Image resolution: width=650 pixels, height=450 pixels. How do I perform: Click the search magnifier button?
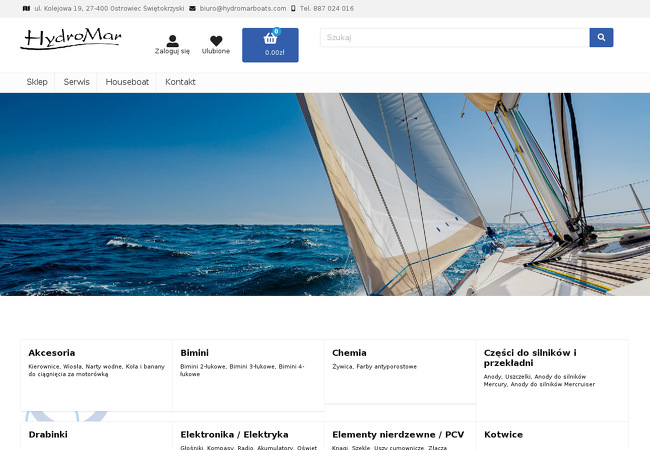(601, 38)
